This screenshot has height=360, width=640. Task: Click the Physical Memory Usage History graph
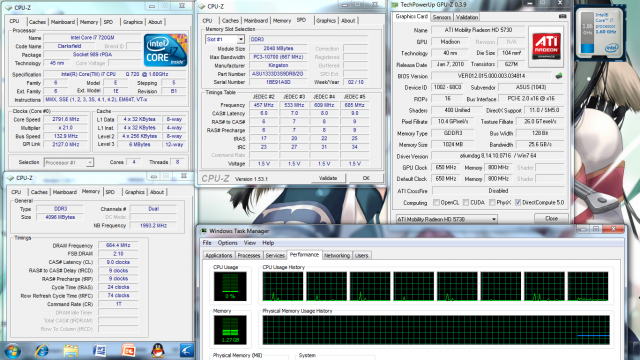point(436,330)
